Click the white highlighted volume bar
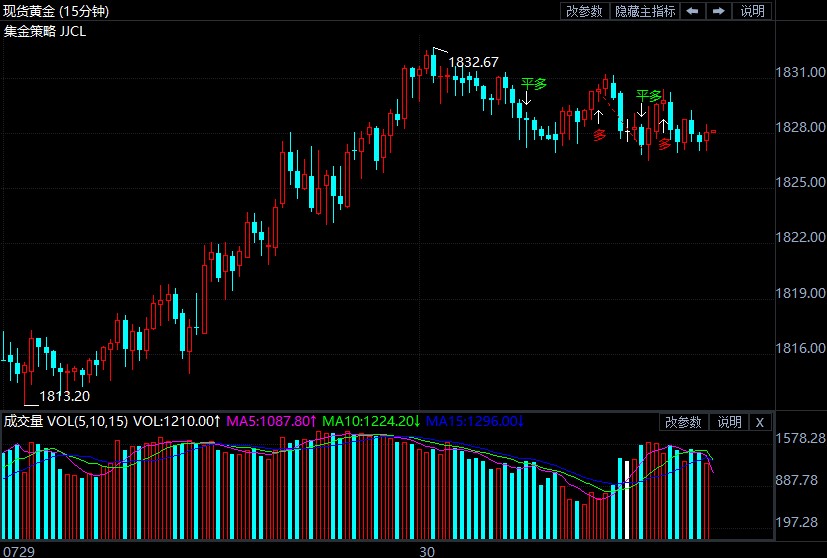 [627, 498]
